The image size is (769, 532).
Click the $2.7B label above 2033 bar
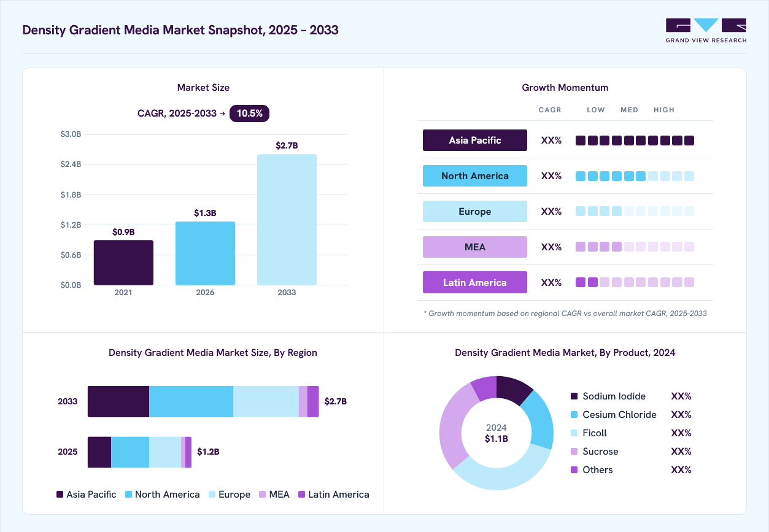[287, 145]
